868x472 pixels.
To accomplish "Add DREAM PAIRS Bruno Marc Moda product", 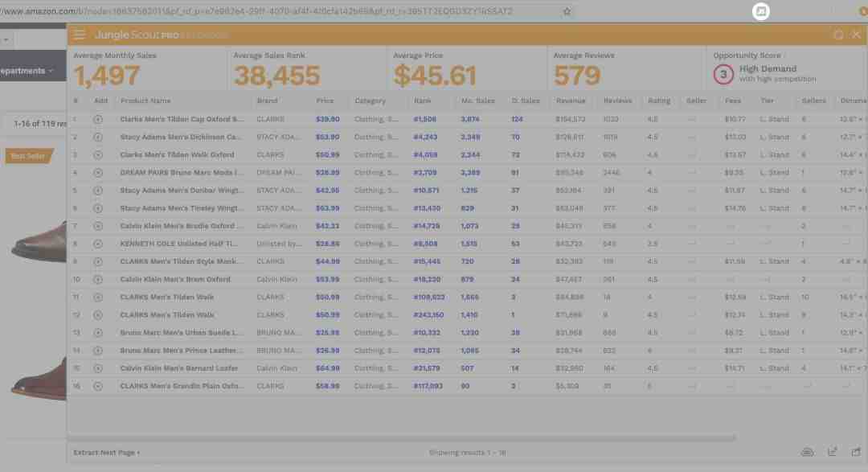I will point(98,172).
